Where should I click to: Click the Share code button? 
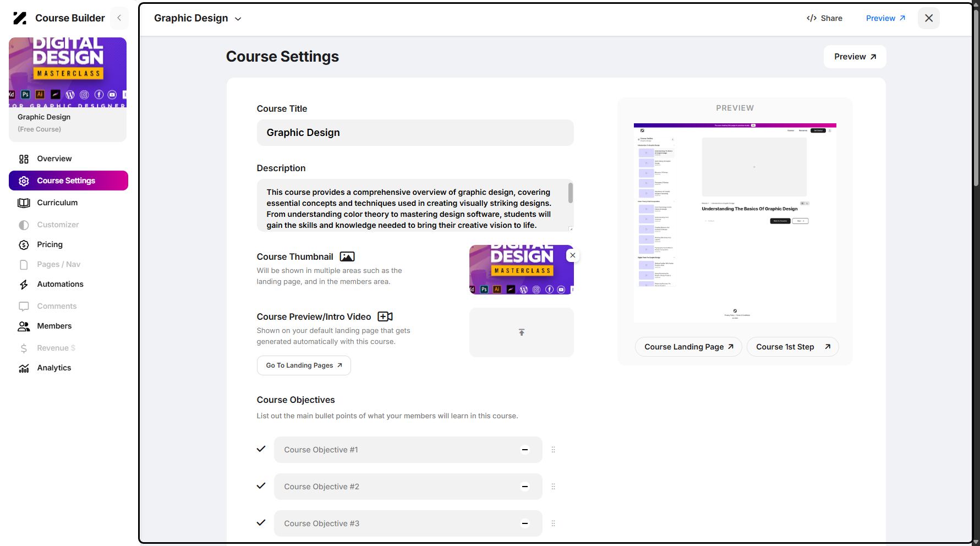coord(824,18)
